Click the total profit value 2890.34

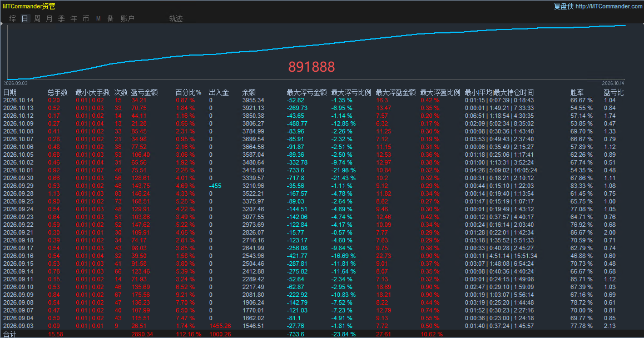click(142, 334)
